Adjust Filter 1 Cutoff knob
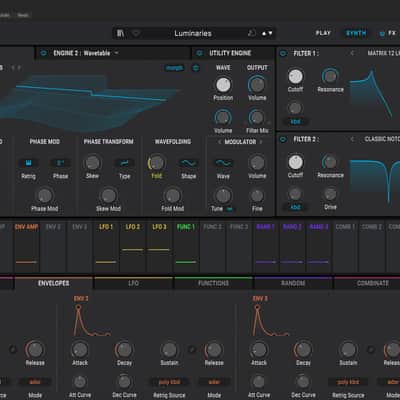This screenshot has width=400, height=400. (295, 76)
